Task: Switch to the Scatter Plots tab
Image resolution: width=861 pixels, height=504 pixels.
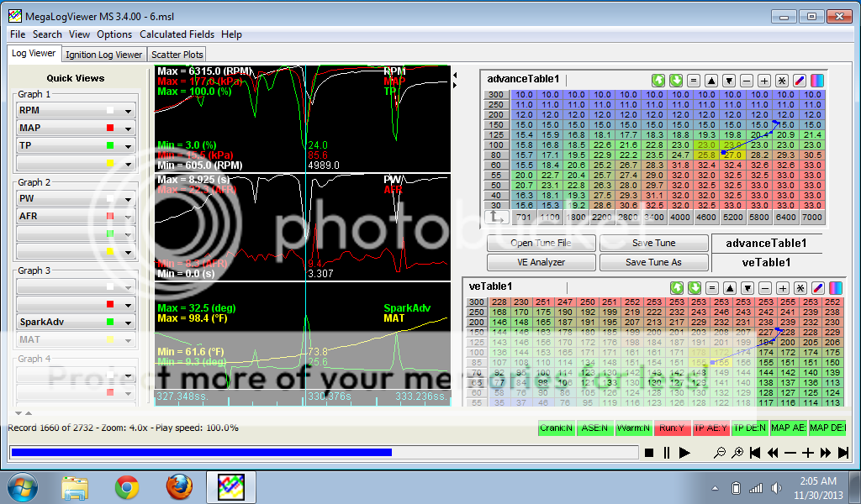Action: [176, 55]
